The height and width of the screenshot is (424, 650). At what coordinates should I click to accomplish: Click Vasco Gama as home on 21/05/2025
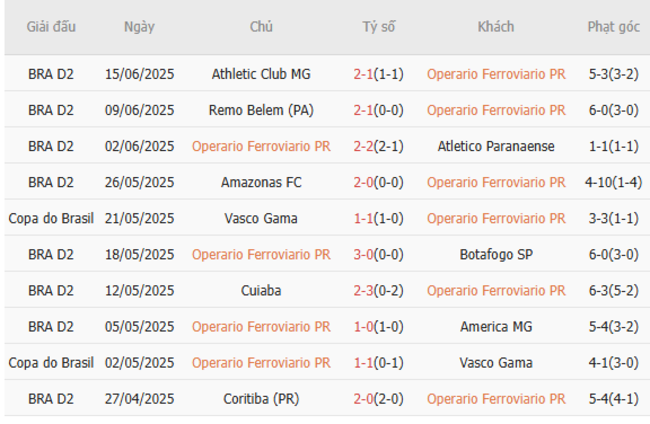(261, 218)
